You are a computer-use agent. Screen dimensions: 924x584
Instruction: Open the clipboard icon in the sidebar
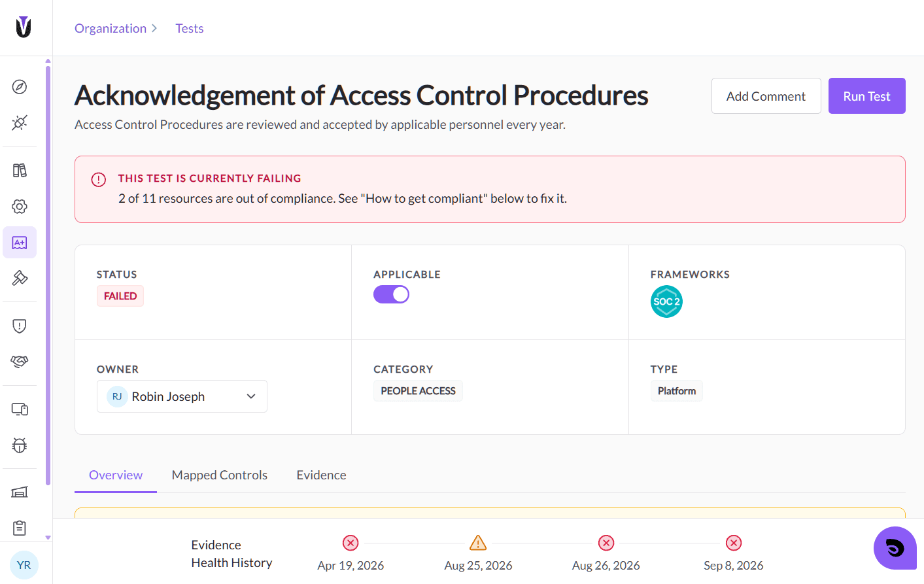click(20, 528)
